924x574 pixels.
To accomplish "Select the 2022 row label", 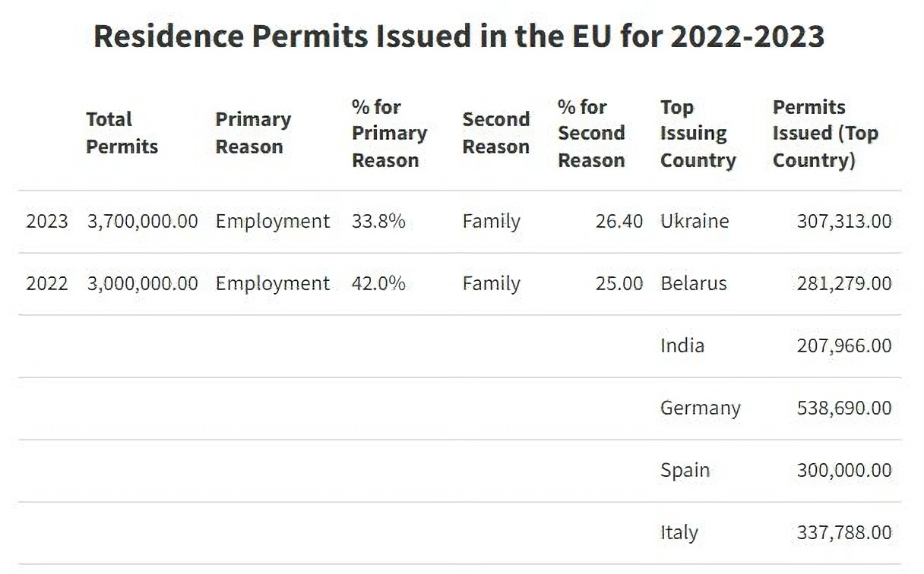I will coord(47,284).
